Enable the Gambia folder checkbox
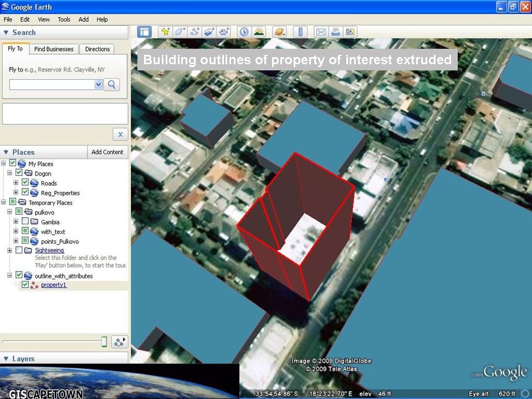The image size is (532, 399). point(25,221)
